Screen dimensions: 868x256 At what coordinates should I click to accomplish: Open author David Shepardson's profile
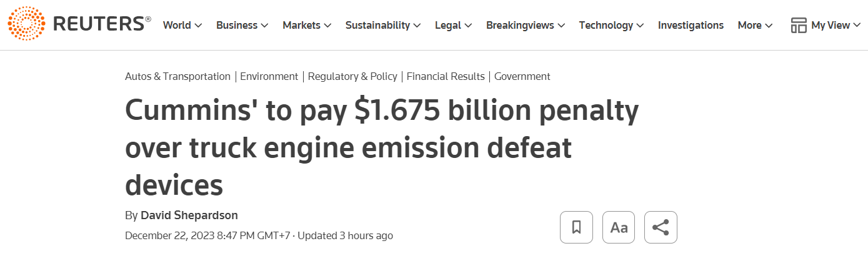[189, 215]
